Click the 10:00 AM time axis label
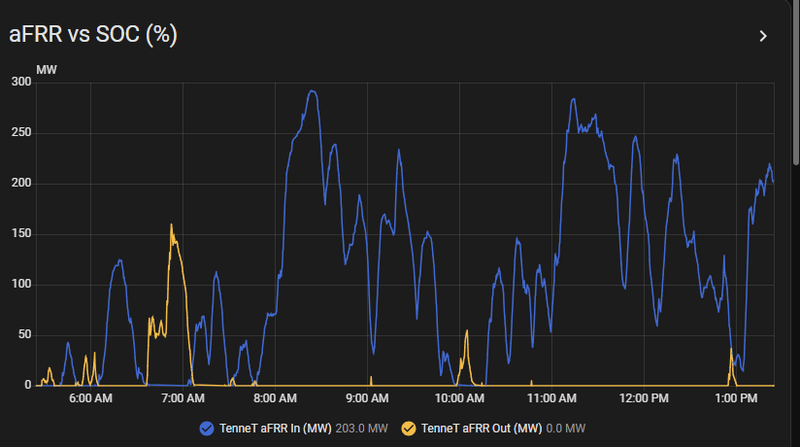Image resolution: width=800 pixels, height=447 pixels. pos(459,399)
